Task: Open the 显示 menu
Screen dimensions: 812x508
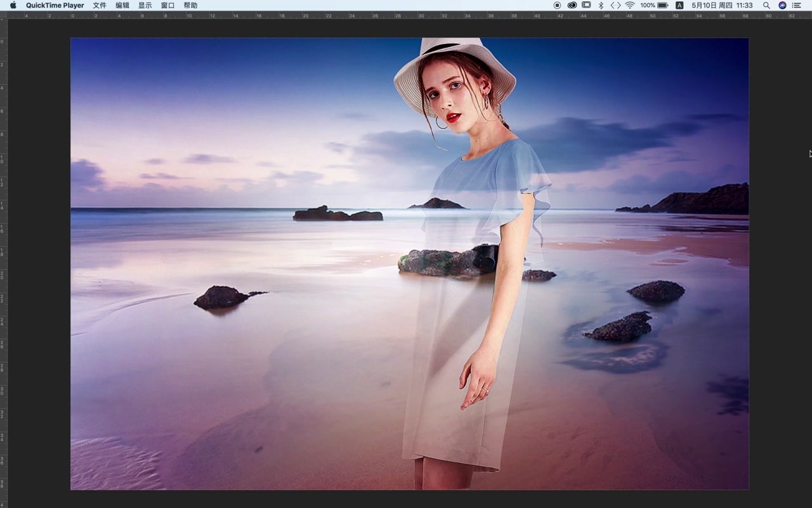Action: tap(145, 5)
